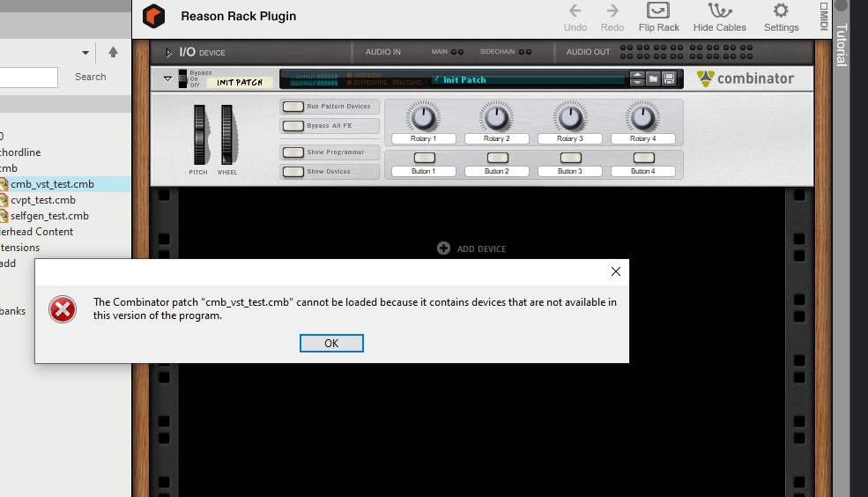
Task: Click the Mod Wheel control
Action: [x=227, y=135]
